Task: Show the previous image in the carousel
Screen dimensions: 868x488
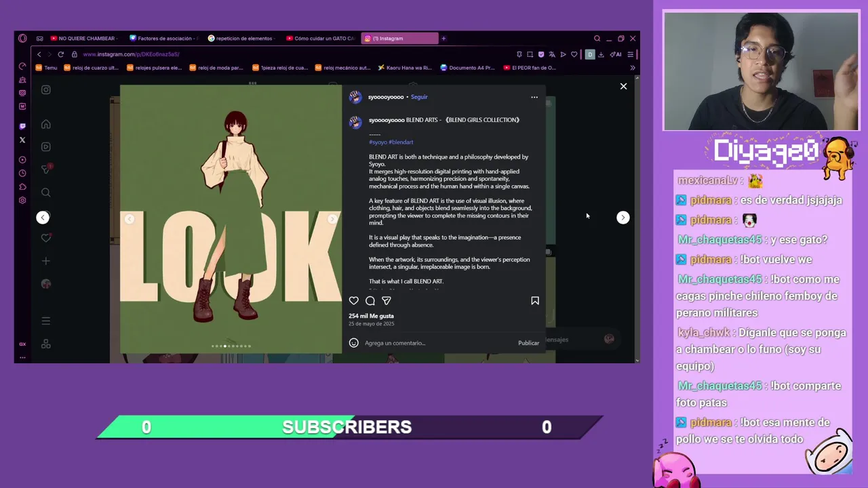Action: (x=130, y=219)
